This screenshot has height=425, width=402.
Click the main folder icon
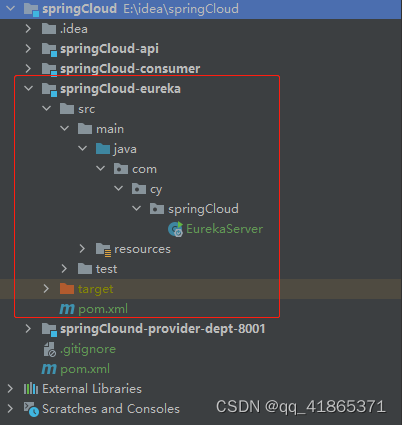pyautogui.click(x=85, y=129)
